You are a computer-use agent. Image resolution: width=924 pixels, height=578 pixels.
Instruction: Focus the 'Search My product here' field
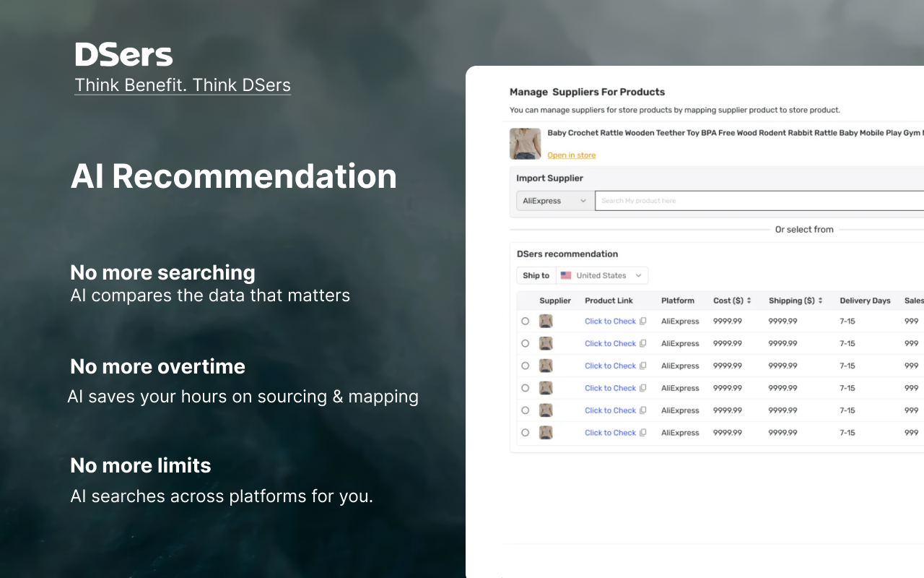[759, 201]
